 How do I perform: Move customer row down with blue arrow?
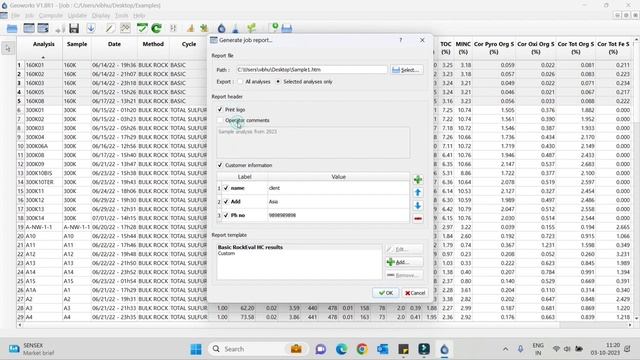pos(418,206)
